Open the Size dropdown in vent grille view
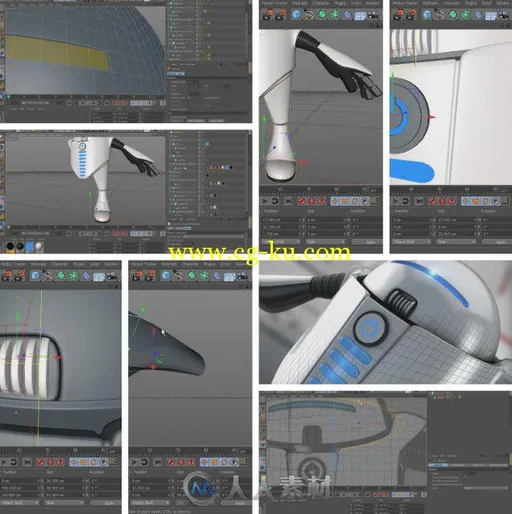 pyautogui.click(x=65, y=503)
